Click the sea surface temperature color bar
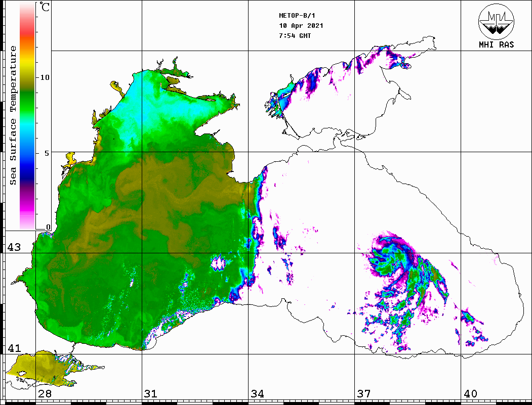This screenshot has height=405, width=532. pos(27,116)
